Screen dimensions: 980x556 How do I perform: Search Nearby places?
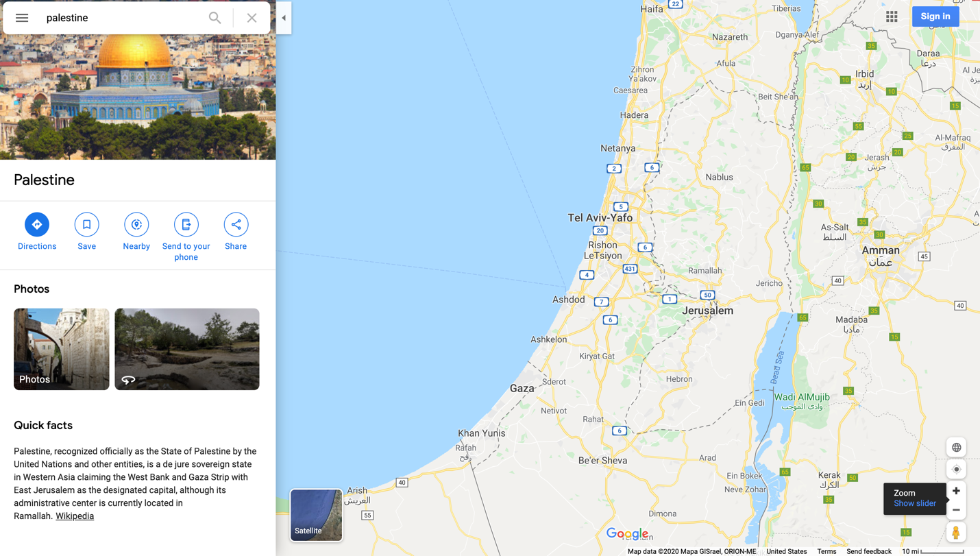(136, 232)
